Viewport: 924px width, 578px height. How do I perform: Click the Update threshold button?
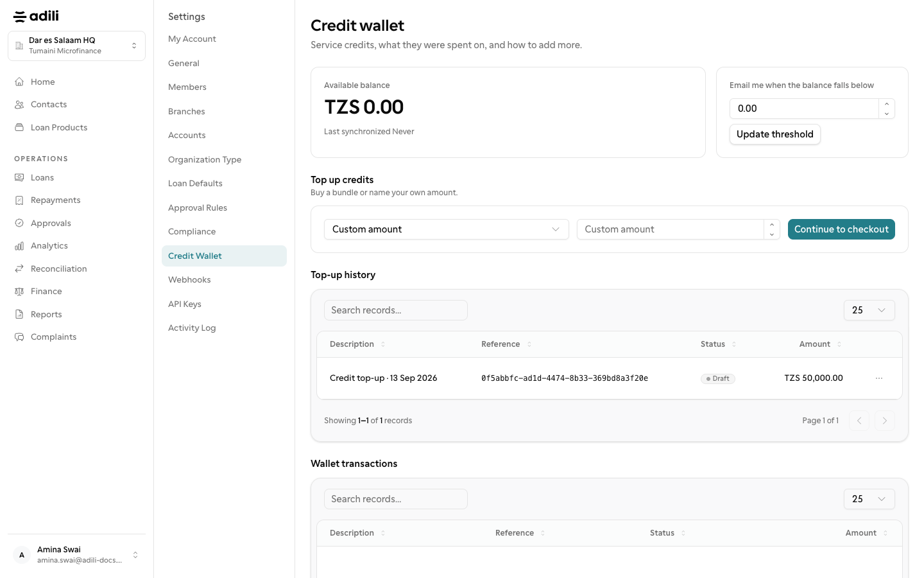pos(774,134)
